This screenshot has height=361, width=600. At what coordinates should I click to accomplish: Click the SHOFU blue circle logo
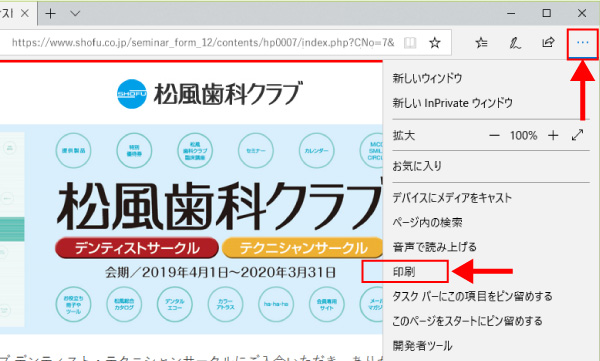[x=132, y=94]
